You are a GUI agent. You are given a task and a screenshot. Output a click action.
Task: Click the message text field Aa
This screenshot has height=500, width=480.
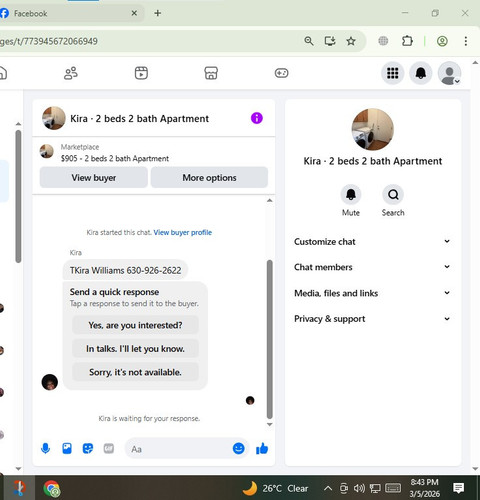coord(180,449)
